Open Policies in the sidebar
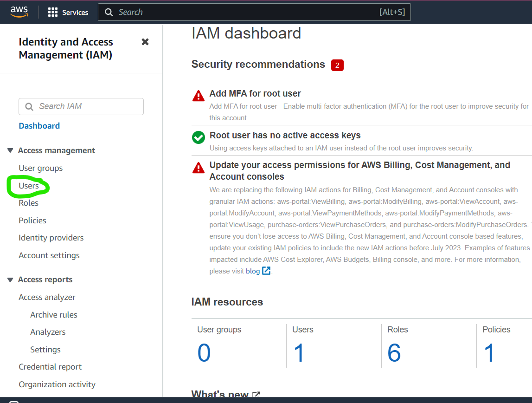This screenshot has width=532, height=403. 32,221
